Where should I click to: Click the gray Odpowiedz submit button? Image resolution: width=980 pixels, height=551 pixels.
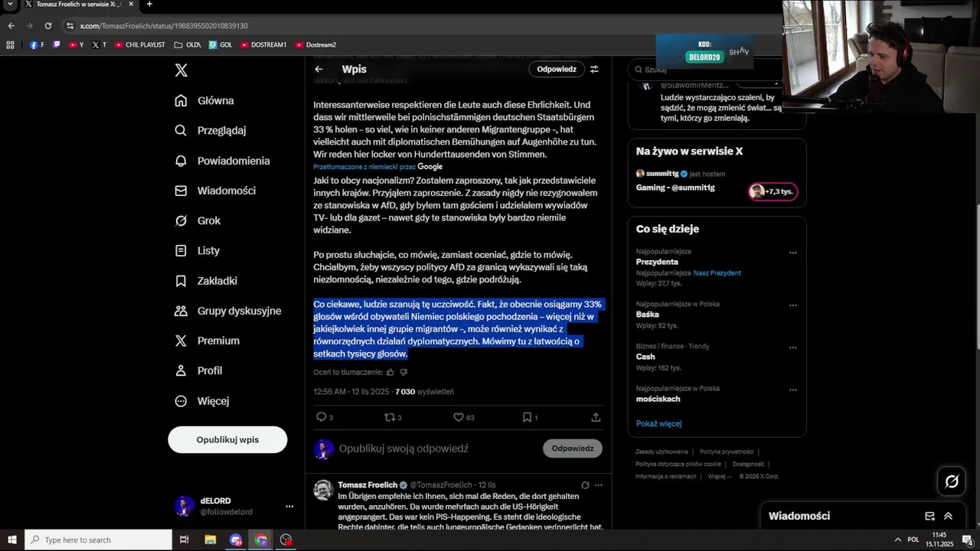(573, 448)
